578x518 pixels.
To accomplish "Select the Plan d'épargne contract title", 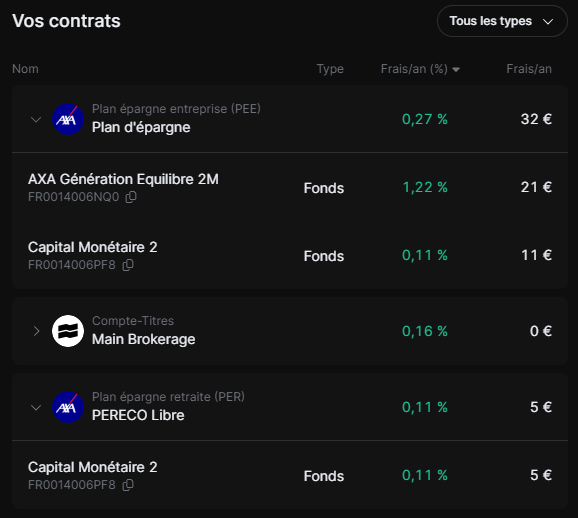I will point(141,128).
